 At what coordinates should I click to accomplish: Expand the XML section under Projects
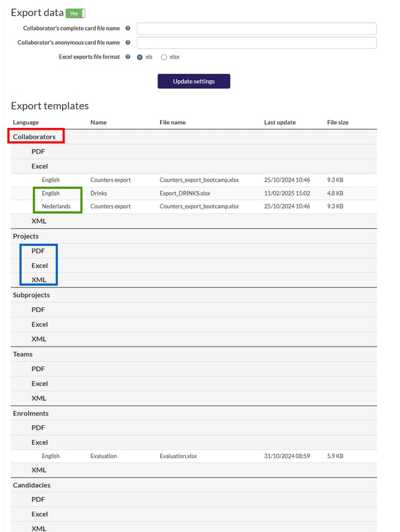coord(39,280)
